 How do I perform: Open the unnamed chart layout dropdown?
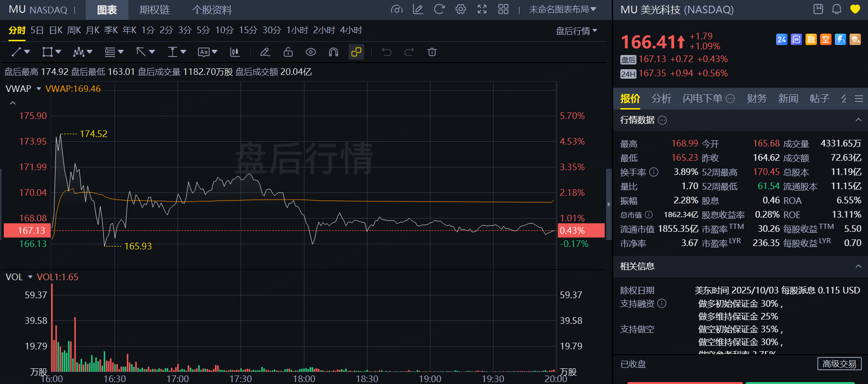563,9
